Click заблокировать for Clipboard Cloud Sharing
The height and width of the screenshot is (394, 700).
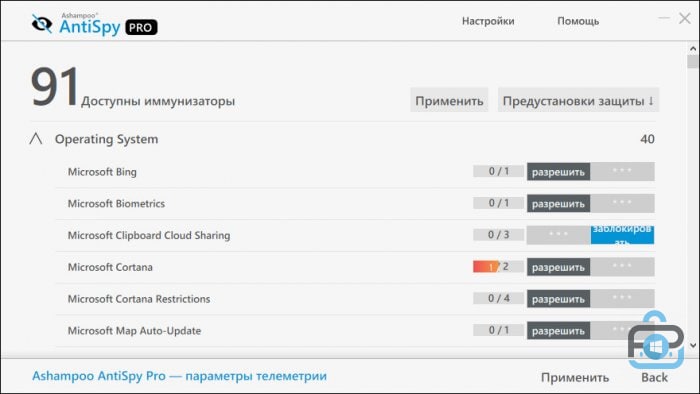(622, 235)
